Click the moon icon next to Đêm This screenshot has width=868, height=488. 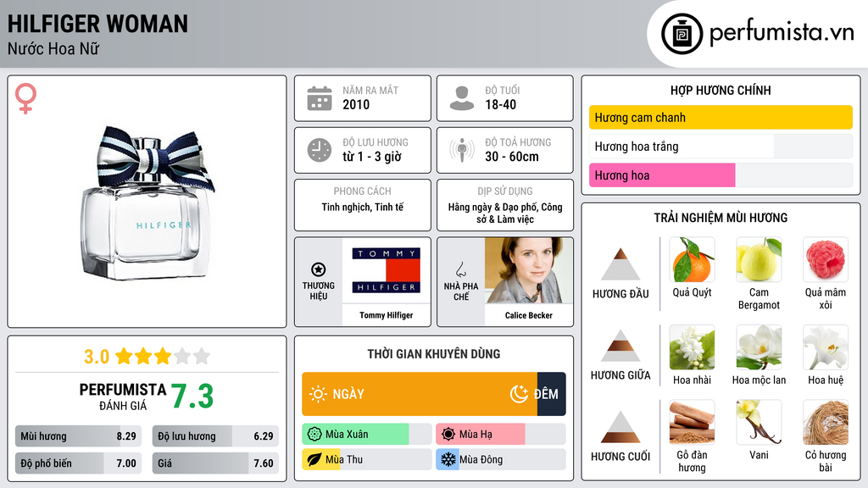(519, 394)
